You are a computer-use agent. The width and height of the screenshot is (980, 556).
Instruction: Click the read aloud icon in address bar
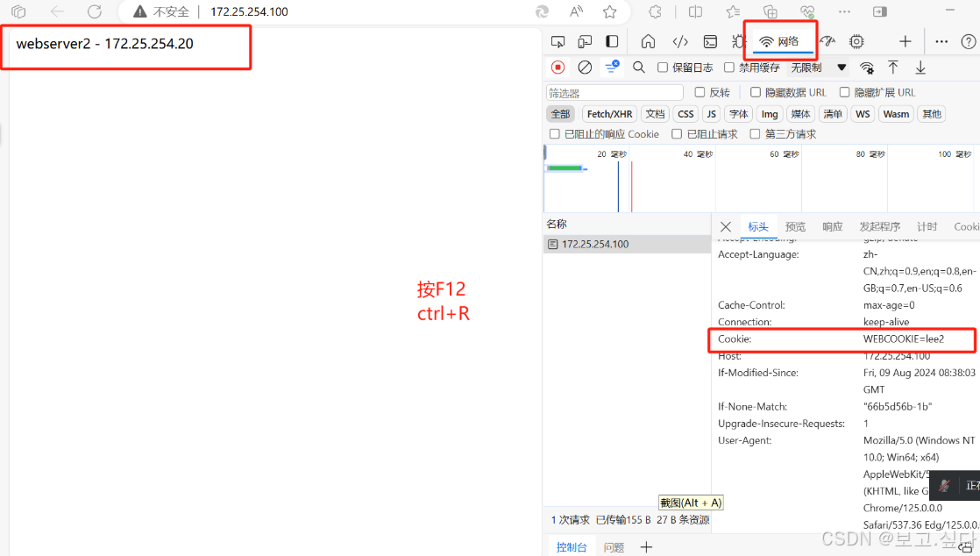tap(576, 11)
